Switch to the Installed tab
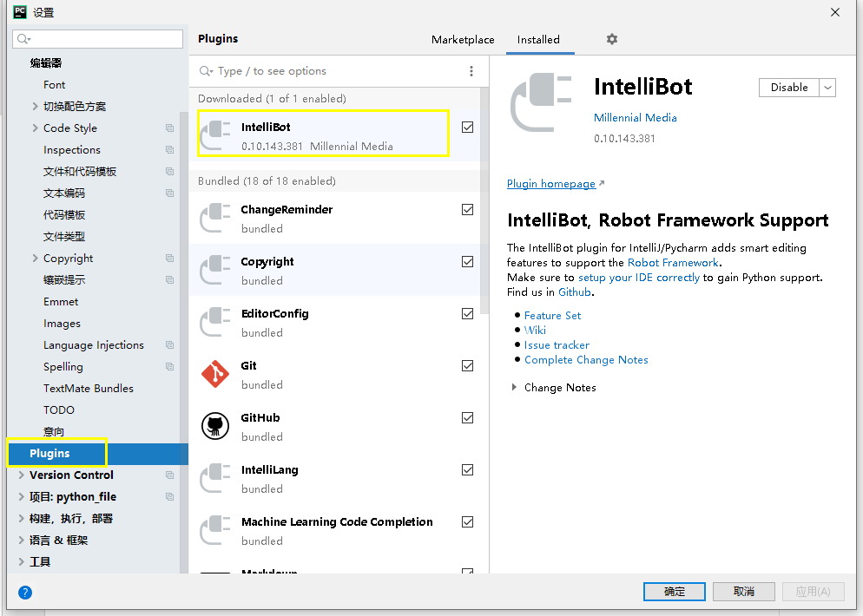This screenshot has width=863, height=616. [x=539, y=40]
